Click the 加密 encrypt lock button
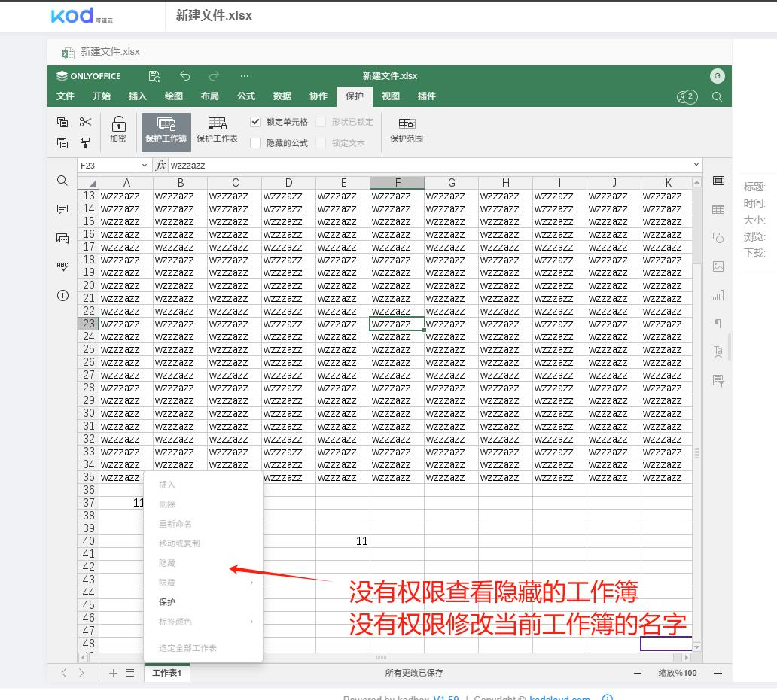Screen dimensions: 777x700 pos(118,129)
